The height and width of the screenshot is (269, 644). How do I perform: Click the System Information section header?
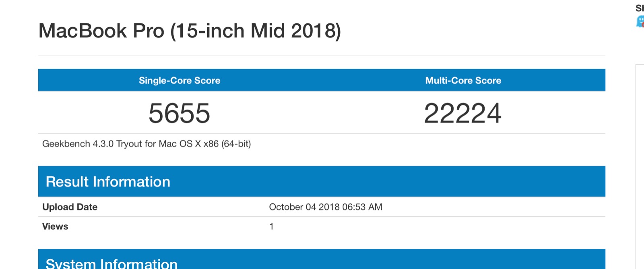pos(111,263)
